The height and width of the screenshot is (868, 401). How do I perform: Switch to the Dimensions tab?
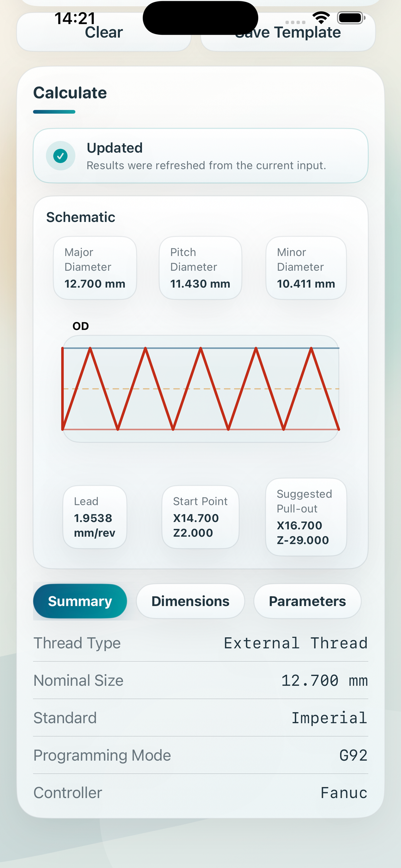190,601
